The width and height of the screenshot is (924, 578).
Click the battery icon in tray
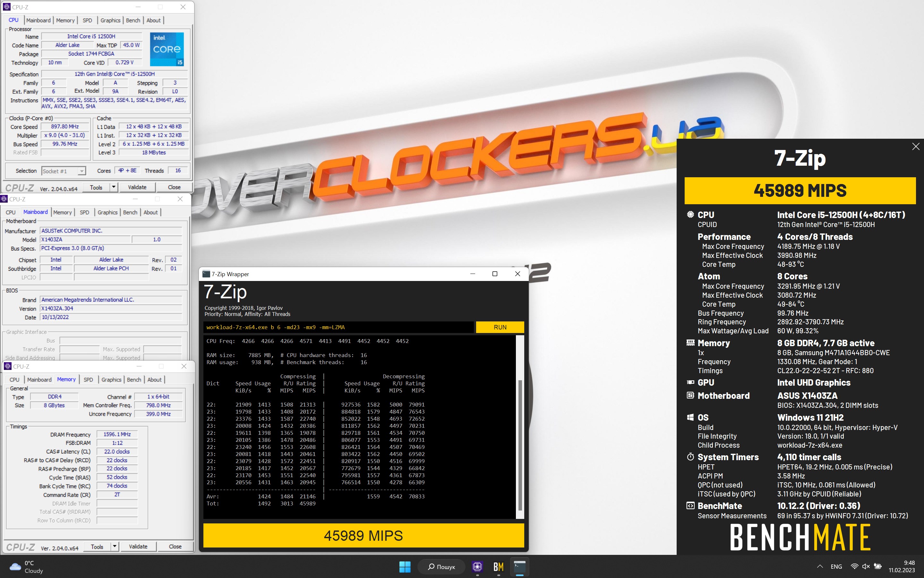click(878, 566)
